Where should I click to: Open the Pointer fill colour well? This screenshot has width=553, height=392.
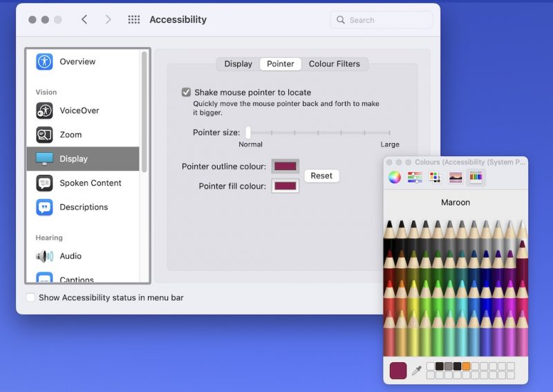(285, 186)
